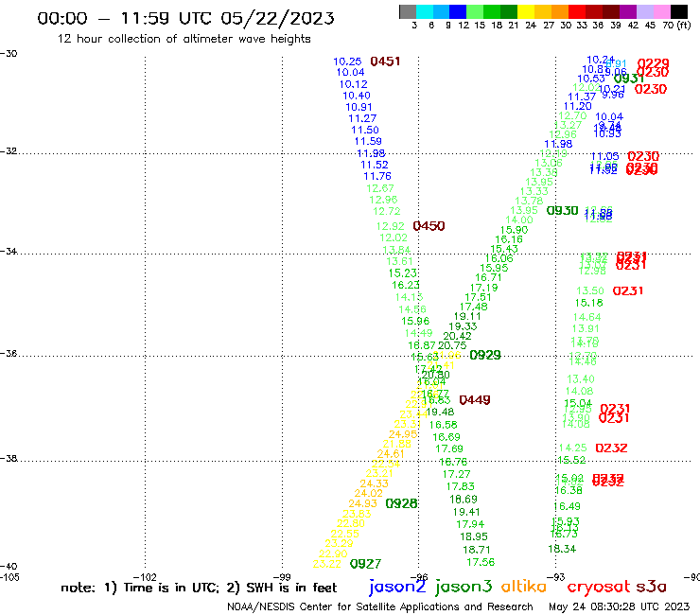This screenshot has height=615, width=700.
Task: Click the wave height value 10.25
Action: (x=347, y=61)
